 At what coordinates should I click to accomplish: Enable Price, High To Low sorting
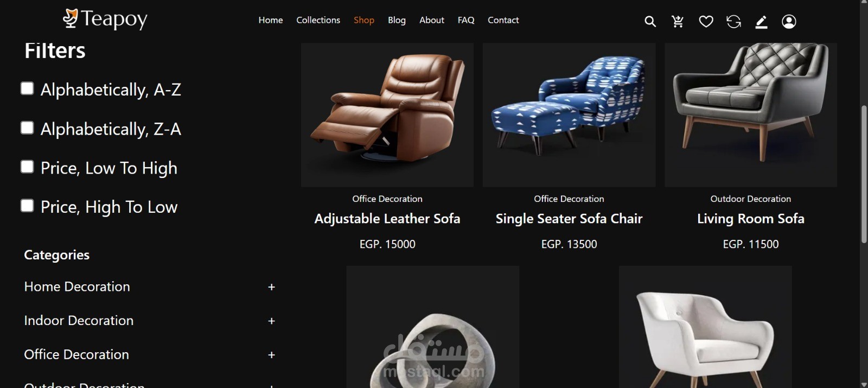(x=27, y=206)
